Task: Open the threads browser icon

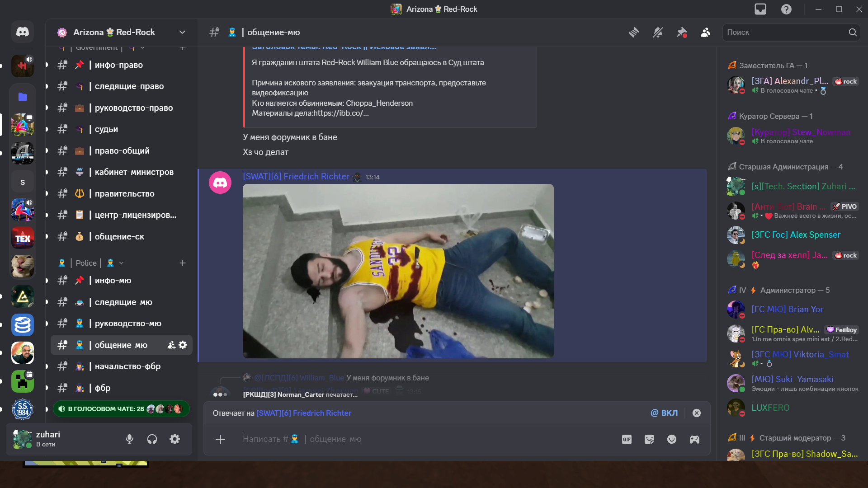Action: point(634,32)
